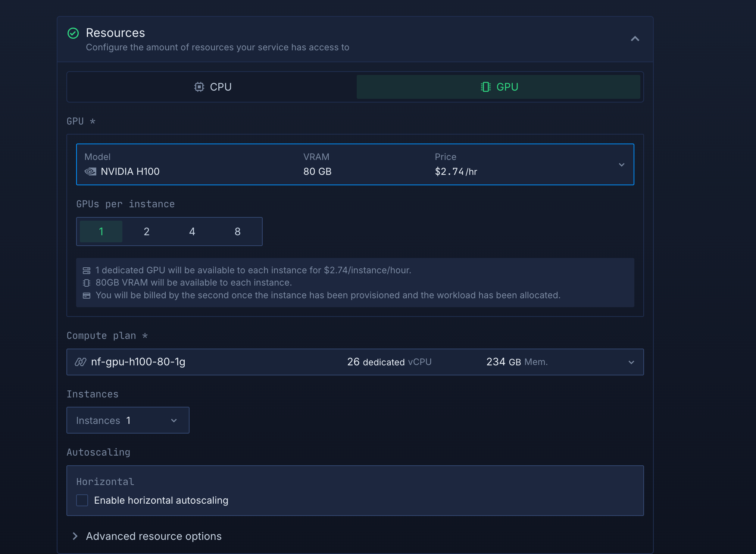The image size is (756, 554).
Task: Enable horizontal autoscaling checkbox
Action: (82, 500)
